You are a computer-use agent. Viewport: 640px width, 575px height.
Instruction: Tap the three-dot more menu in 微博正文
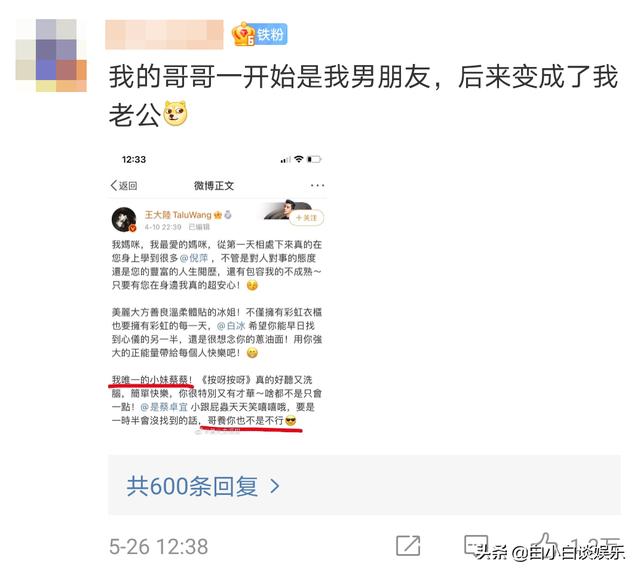pyautogui.click(x=317, y=185)
